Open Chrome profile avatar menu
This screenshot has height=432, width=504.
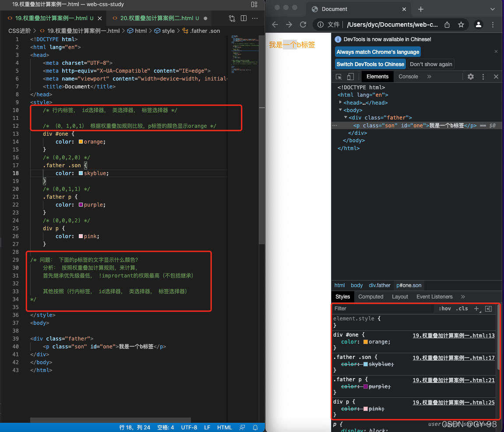(478, 25)
